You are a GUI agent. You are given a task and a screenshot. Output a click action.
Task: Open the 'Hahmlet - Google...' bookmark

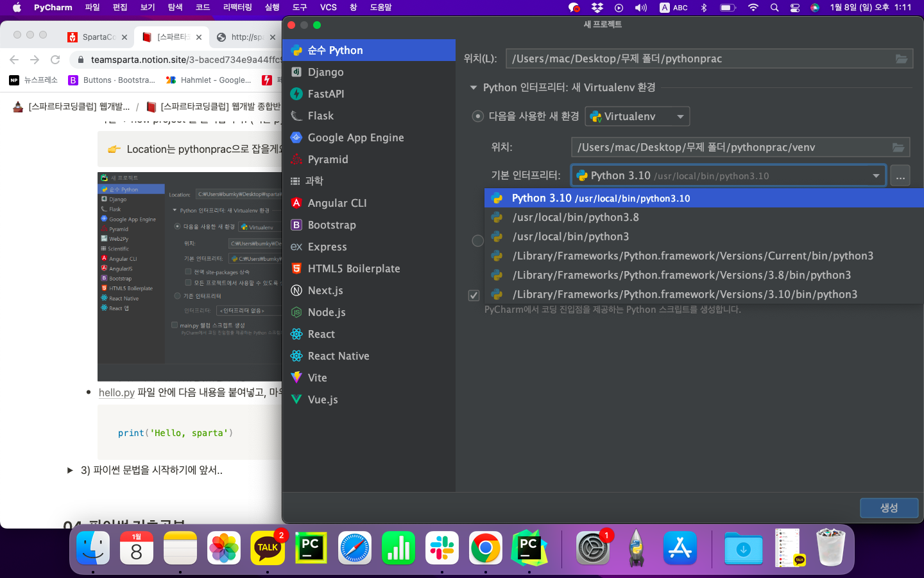pyautogui.click(x=209, y=80)
